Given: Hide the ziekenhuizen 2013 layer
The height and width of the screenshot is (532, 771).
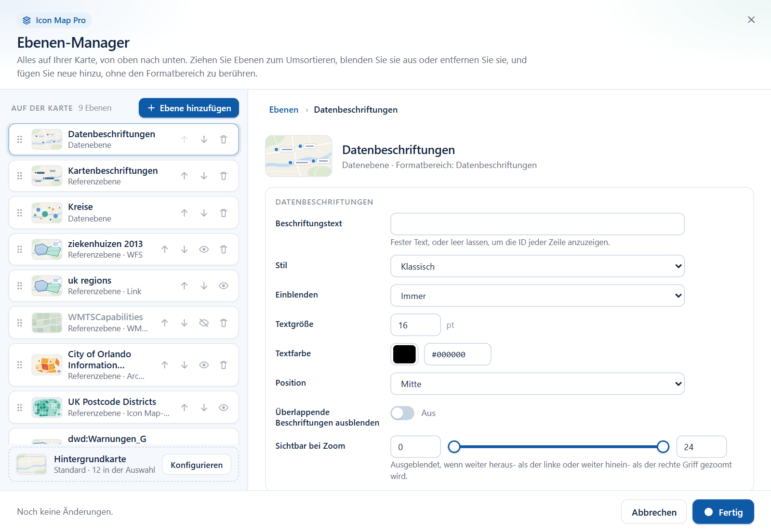Looking at the screenshot, I should (x=204, y=249).
